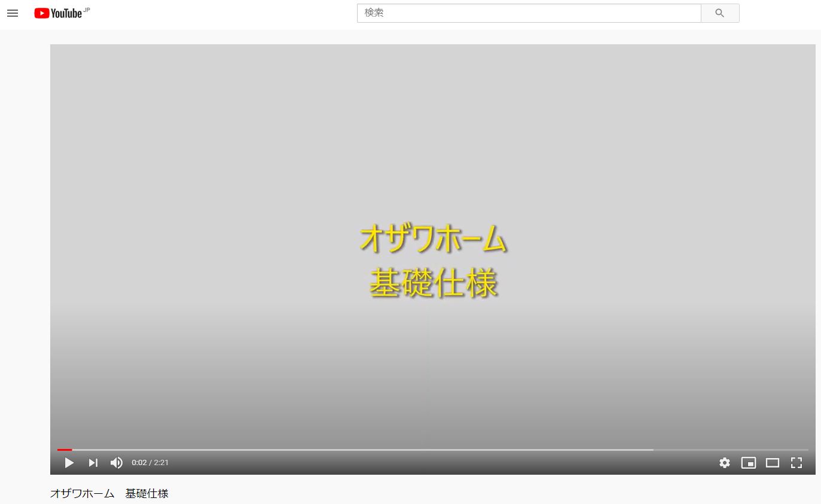Viewport: 821px width, 504px height.
Task: Skip to next video
Action: (x=93, y=463)
